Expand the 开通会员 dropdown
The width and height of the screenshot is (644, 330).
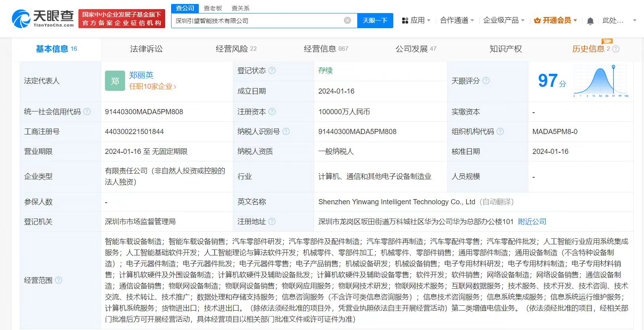tap(575, 21)
